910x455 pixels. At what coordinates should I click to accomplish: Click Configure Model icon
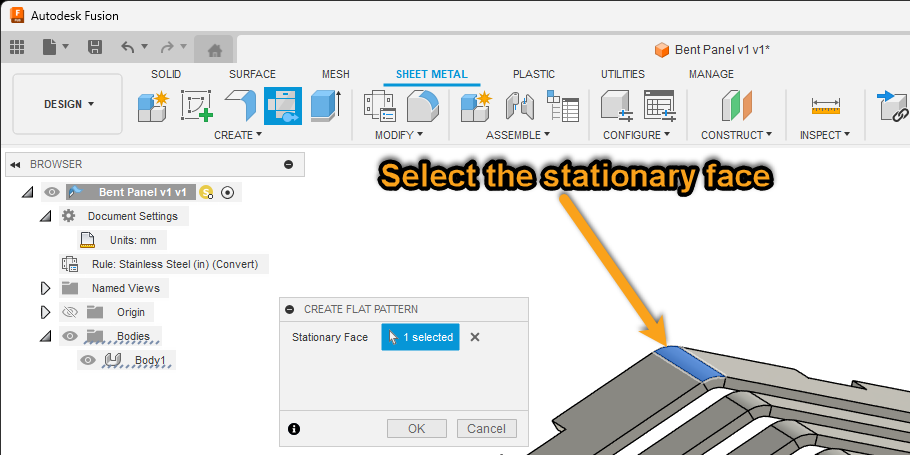[x=616, y=106]
